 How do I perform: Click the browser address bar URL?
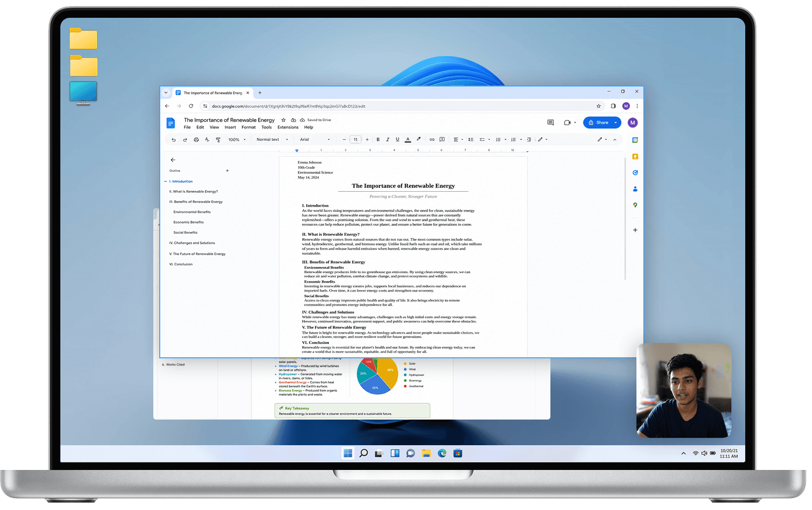[x=288, y=106]
